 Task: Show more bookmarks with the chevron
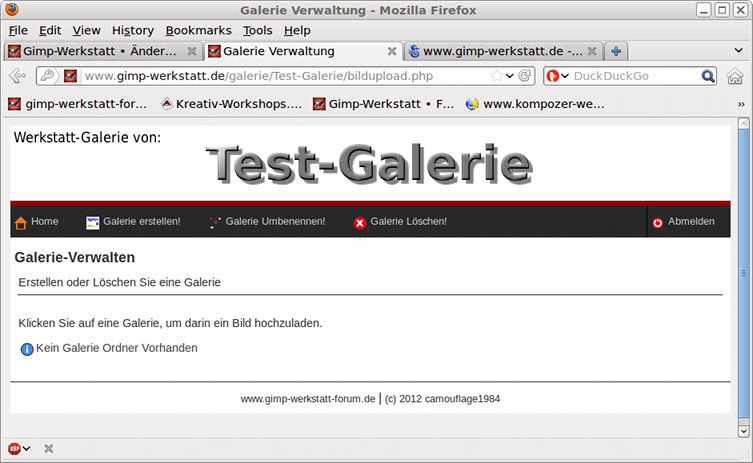pos(741,104)
